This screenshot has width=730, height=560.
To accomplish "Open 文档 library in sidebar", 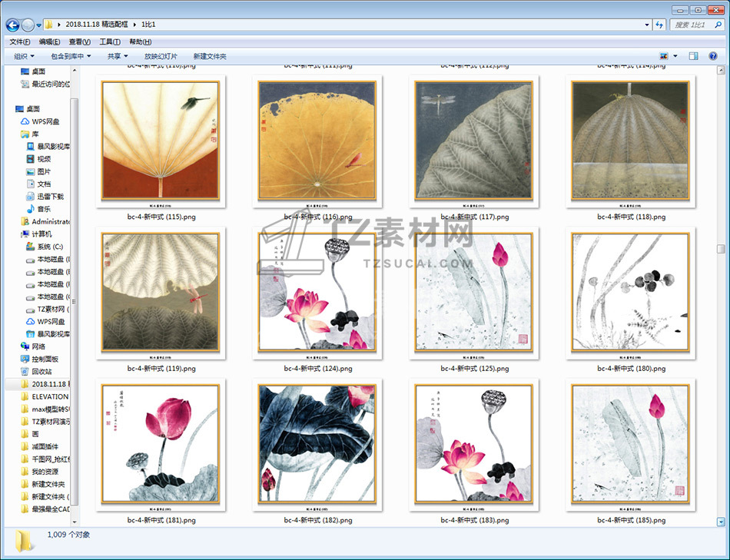I will 38,184.
